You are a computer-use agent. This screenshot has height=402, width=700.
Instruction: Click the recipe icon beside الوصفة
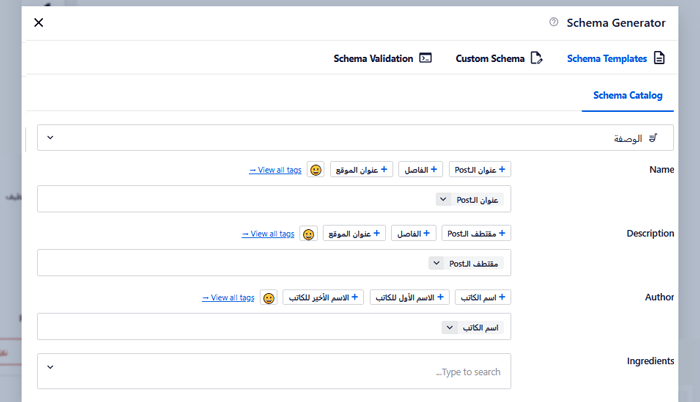coord(654,138)
